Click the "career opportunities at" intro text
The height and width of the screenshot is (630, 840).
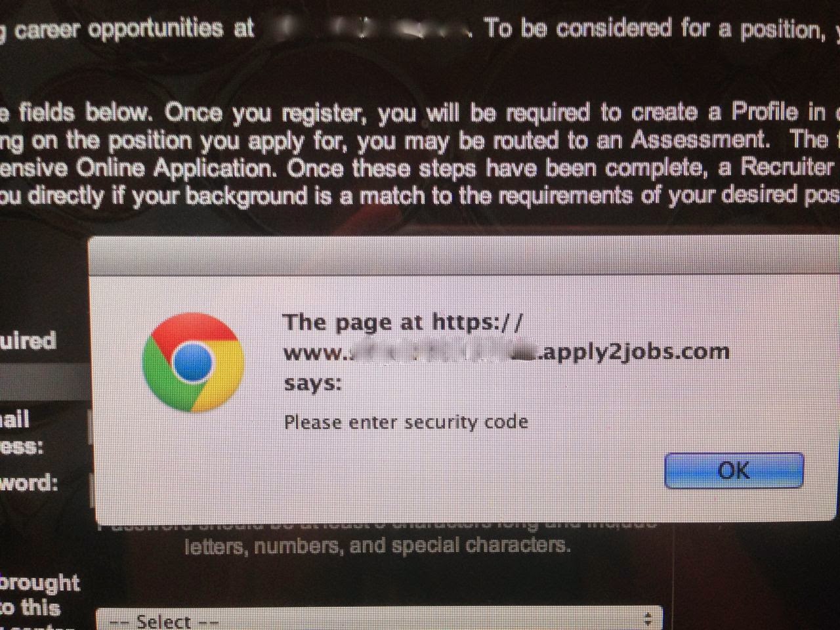point(134,30)
